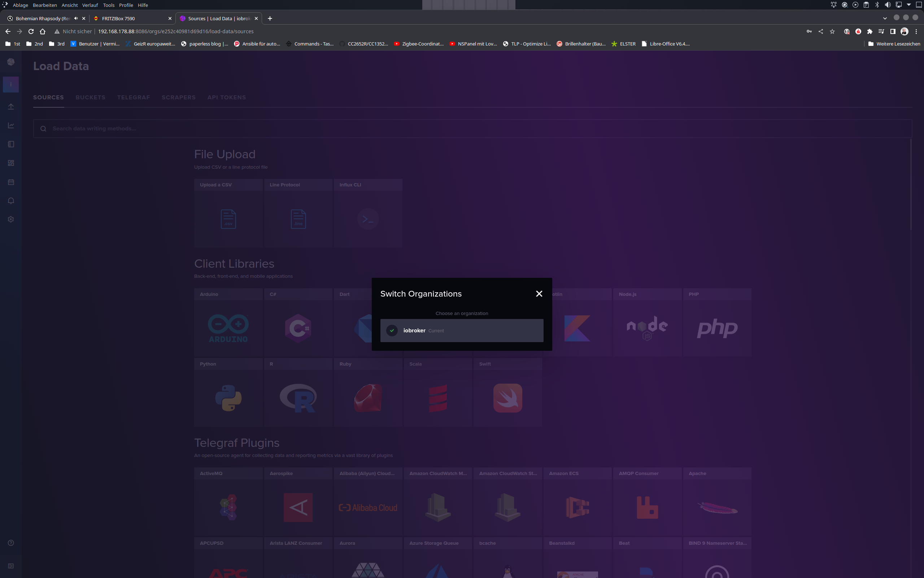Focus the Search data writing methods field

[473, 129]
